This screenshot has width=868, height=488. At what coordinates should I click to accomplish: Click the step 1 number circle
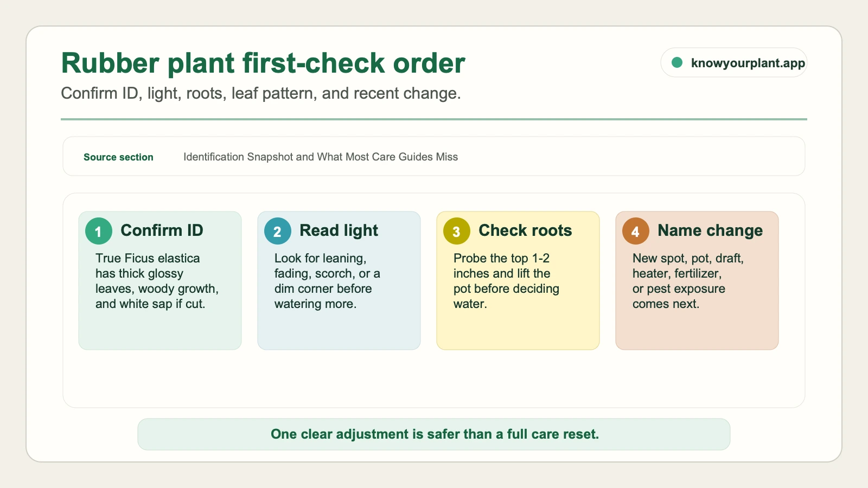pyautogui.click(x=98, y=231)
